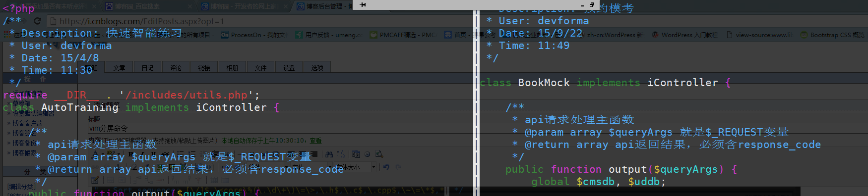
Task: Click the Undo icon in editor toolbar
Action: (386, 167)
